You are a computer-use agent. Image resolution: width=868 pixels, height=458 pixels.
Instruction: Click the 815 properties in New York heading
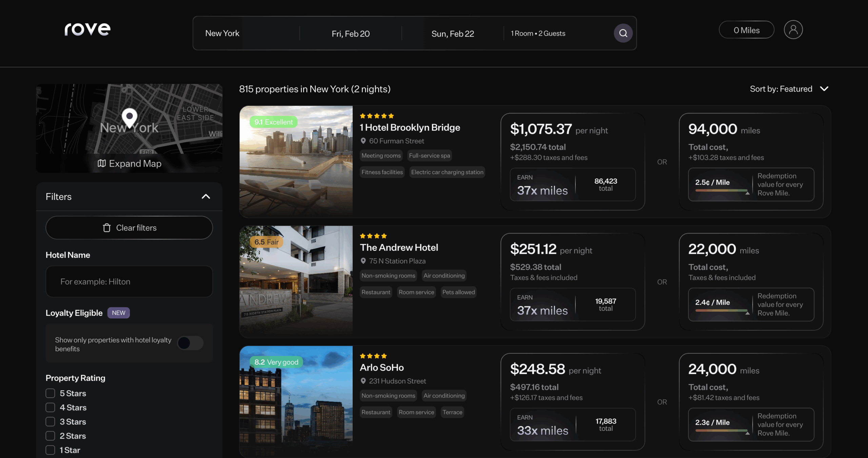(315, 89)
